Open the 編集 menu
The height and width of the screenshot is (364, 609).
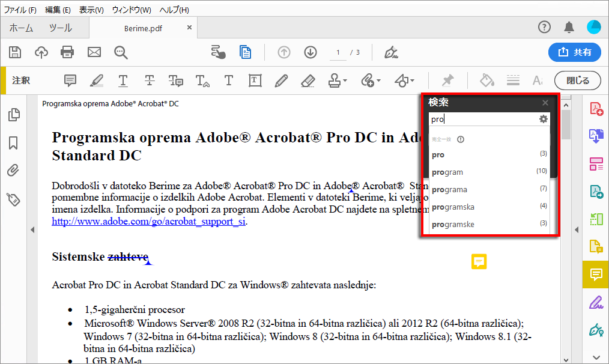tap(58, 10)
